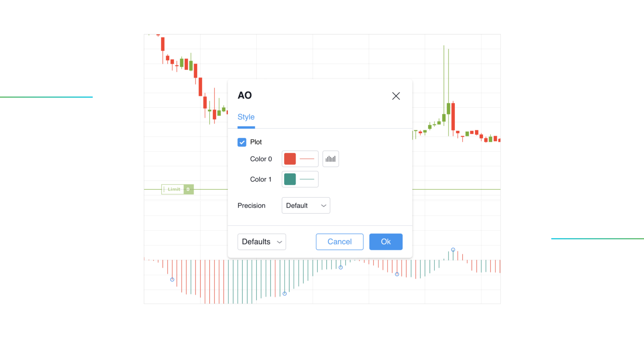Change the Color 0 line style
Viewport: 644px width, 338px height.
307,159
